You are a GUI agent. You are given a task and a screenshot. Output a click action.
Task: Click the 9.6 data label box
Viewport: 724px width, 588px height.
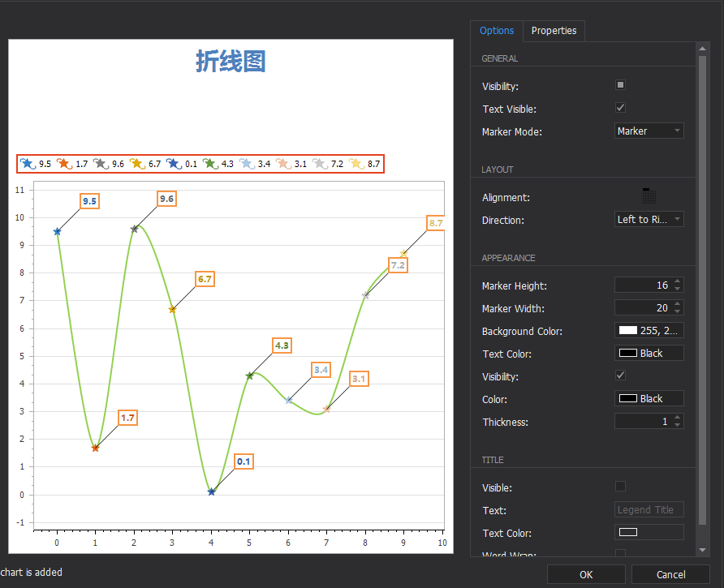click(x=166, y=199)
